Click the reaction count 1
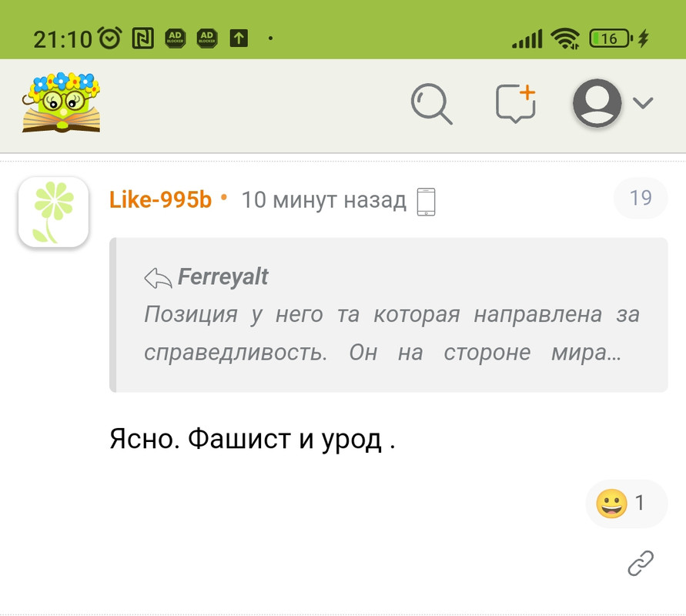The width and height of the screenshot is (686, 616). point(640,503)
